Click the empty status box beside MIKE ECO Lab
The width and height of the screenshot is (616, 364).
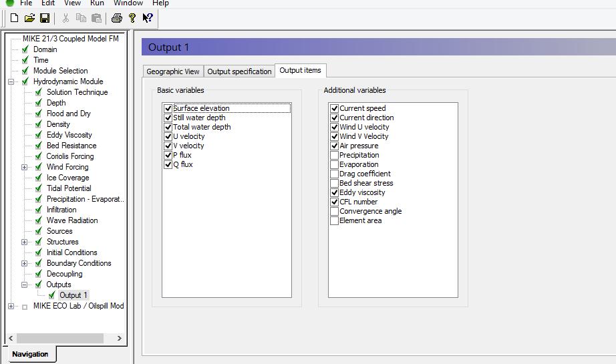pos(25,307)
